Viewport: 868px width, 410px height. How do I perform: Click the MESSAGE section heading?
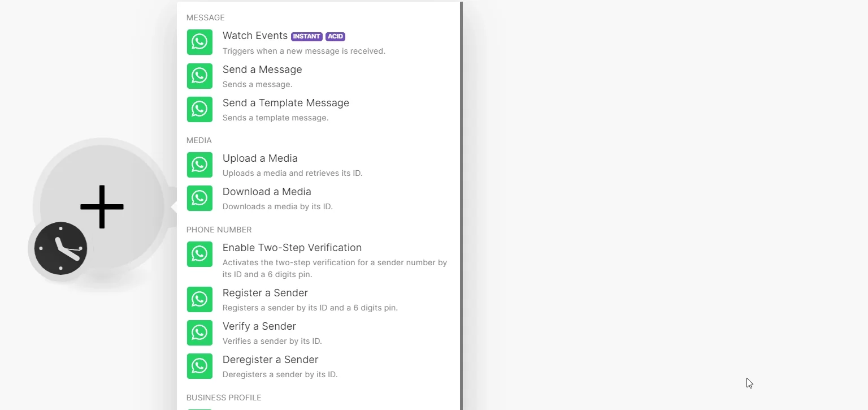tap(206, 18)
